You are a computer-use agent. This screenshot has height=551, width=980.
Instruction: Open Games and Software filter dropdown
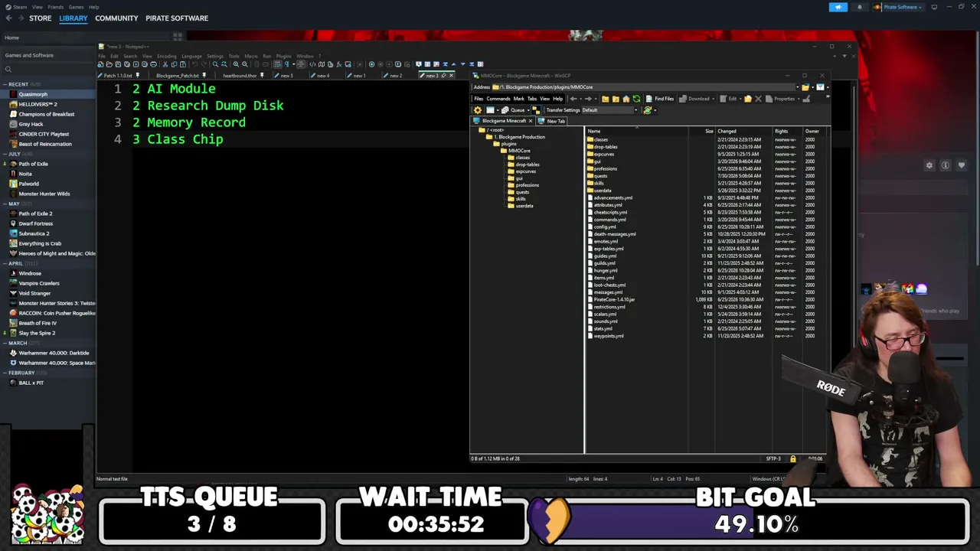click(46, 55)
